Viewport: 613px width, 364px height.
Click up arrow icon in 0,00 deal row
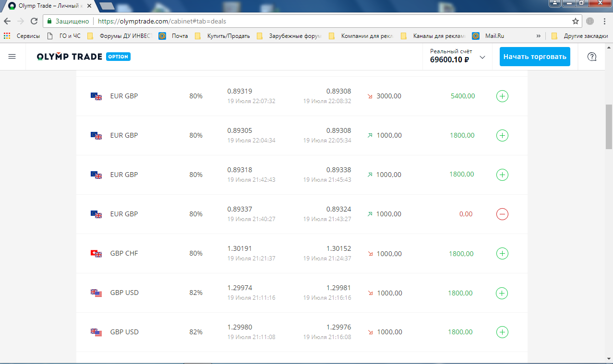tap(370, 214)
